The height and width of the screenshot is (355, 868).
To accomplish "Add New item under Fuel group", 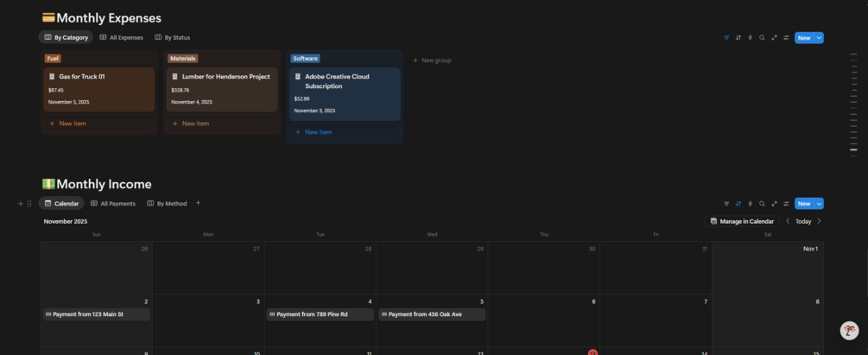I will [x=99, y=124].
